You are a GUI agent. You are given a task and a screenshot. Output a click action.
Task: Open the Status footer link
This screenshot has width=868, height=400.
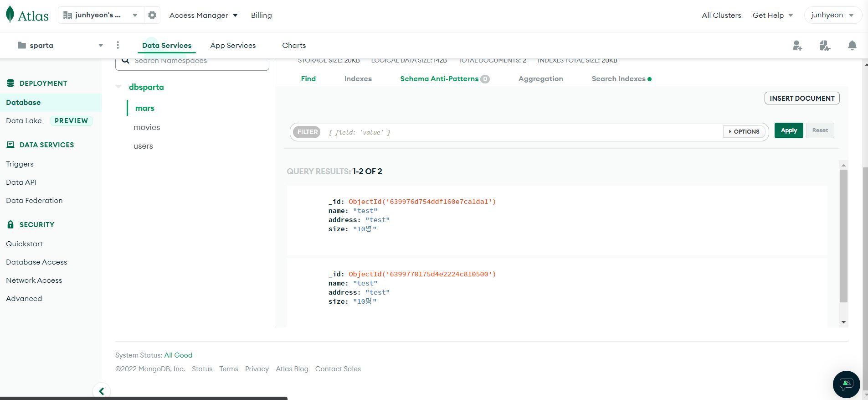point(202,369)
